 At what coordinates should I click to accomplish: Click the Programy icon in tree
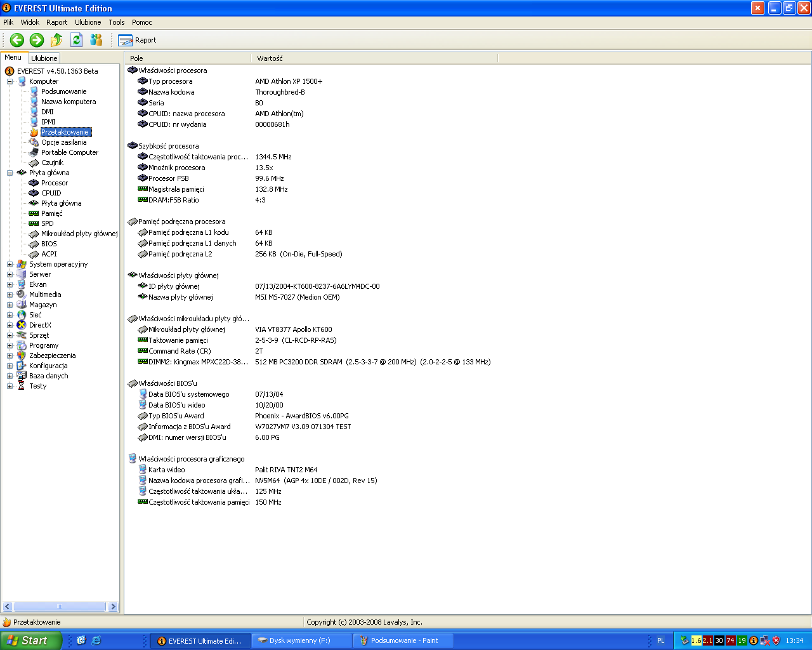(22, 345)
